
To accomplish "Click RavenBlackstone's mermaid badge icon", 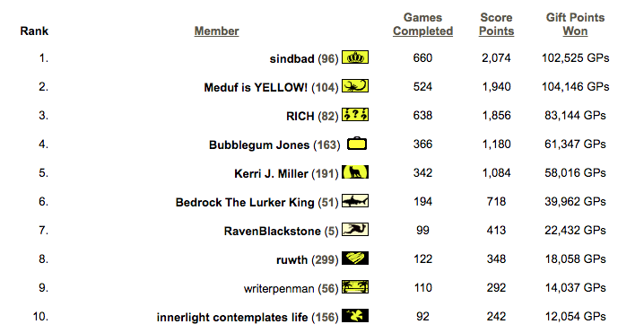I will (355, 230).
